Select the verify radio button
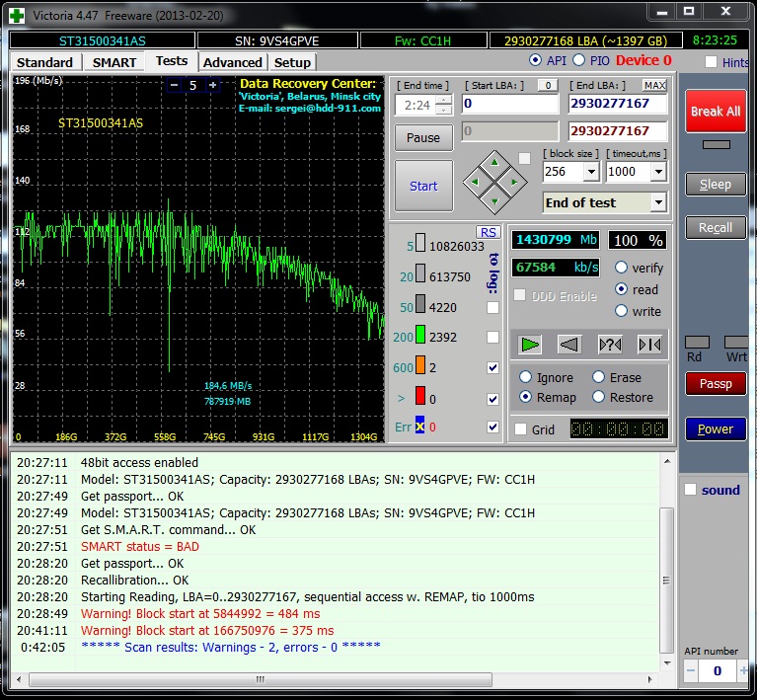Screen dimensions: 757x700 (622, 268)
